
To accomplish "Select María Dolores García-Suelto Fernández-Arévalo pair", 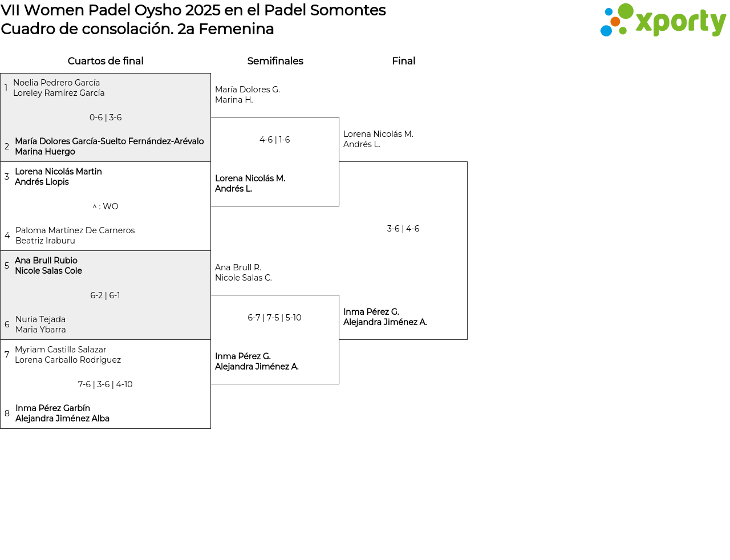I will [109, 147].
